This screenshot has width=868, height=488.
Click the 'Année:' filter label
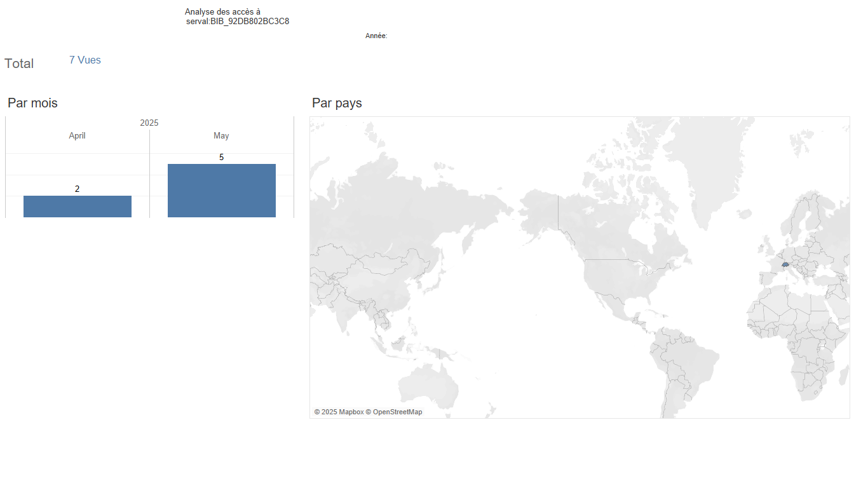coord(376,36)
